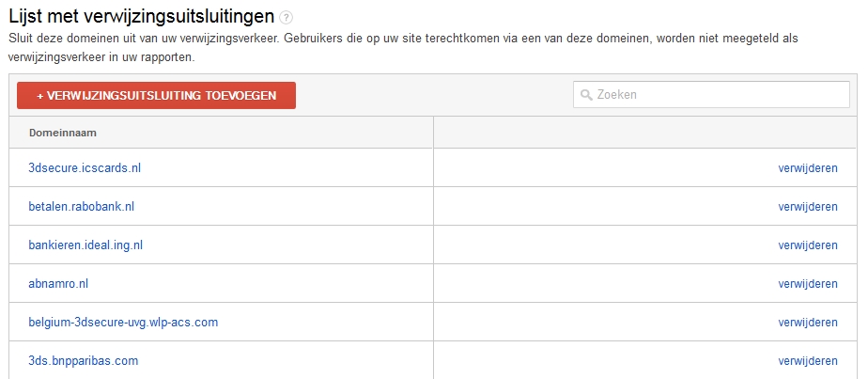868x379 pixels.
Task: Click the page title Lijst met verwijzingsuitsluitingen
Action: point(142,17)
